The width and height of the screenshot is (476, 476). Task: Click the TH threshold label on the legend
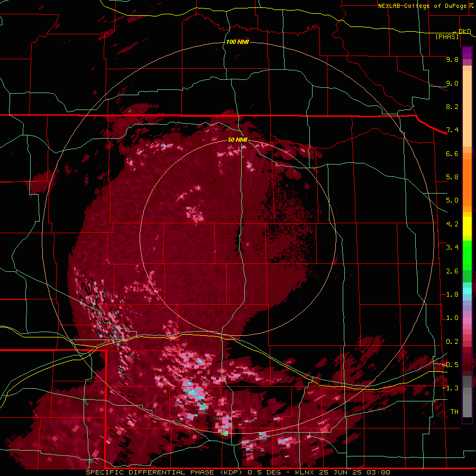click(x=454, y=412)
